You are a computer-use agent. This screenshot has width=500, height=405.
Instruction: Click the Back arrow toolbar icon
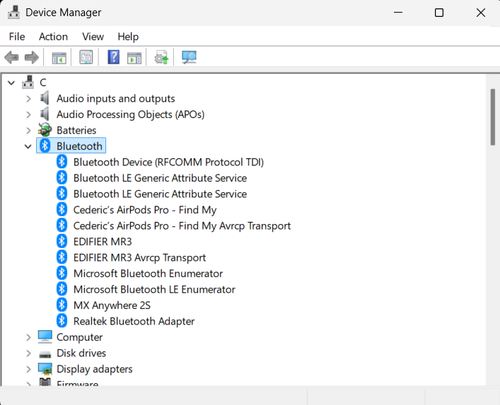pos(12,57)
